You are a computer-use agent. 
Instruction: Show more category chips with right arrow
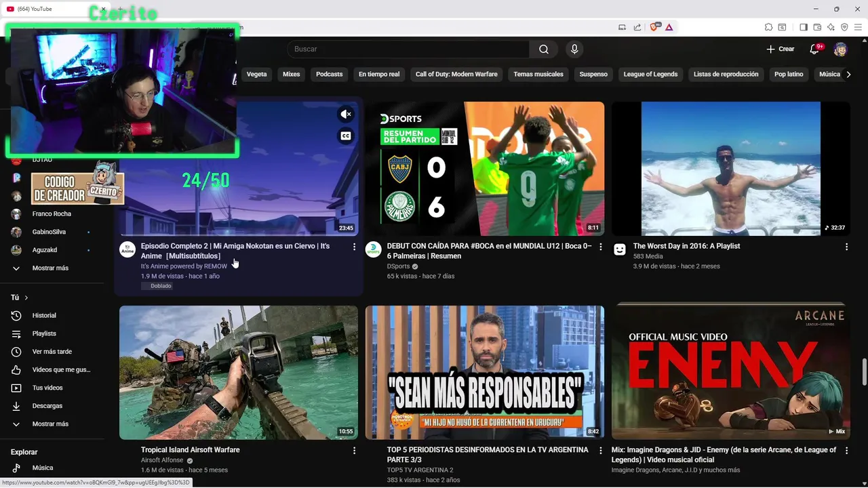pos(848,75)
